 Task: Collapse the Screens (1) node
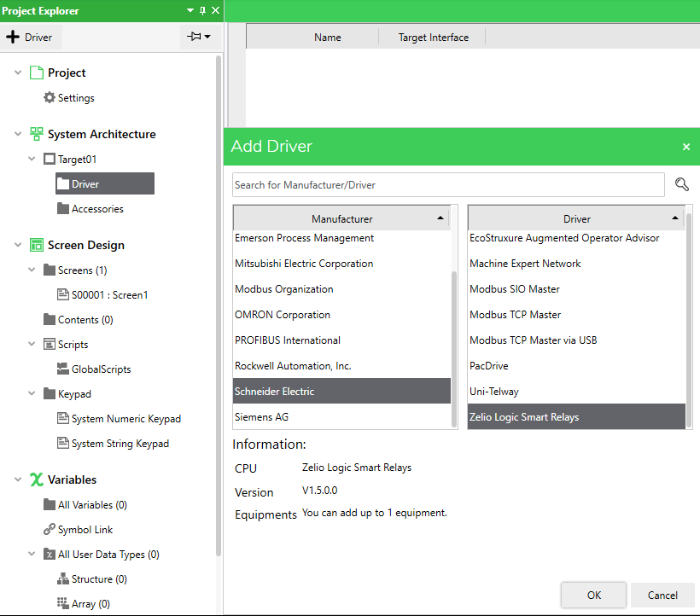click(x=32, y=270)
